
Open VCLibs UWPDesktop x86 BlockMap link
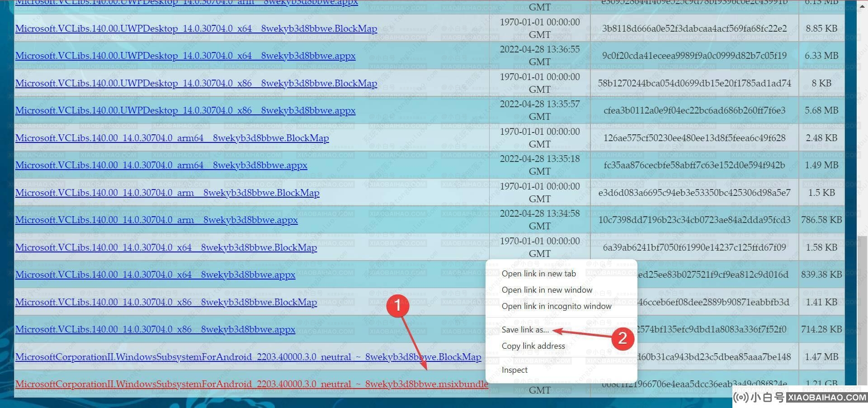click(196, 83)
